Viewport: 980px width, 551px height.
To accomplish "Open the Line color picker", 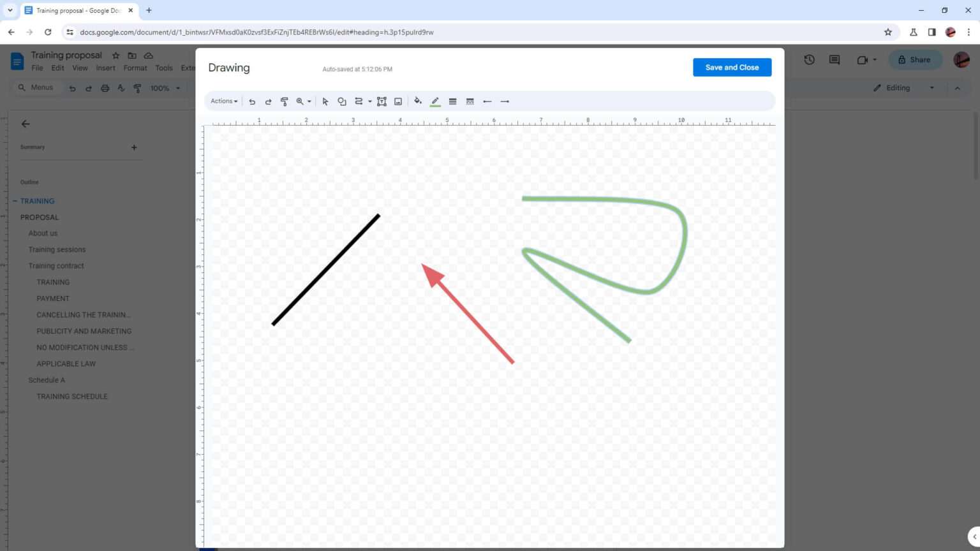I will [x=435, y=101].
